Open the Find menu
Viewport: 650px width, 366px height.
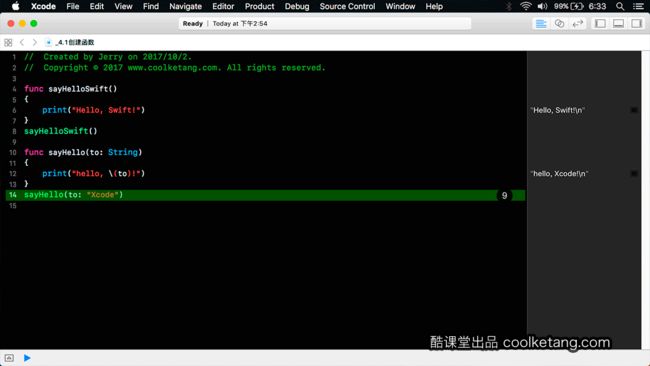[150, 6]
